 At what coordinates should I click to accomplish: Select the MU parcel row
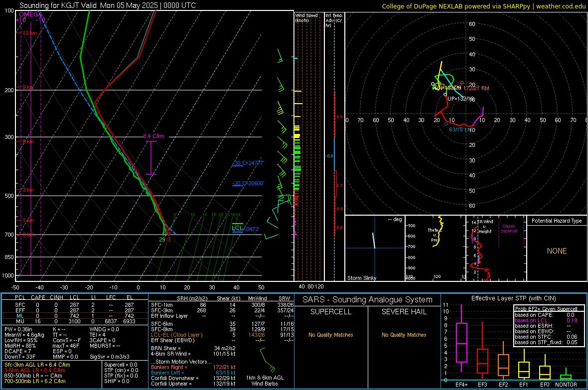coord(74,321)
